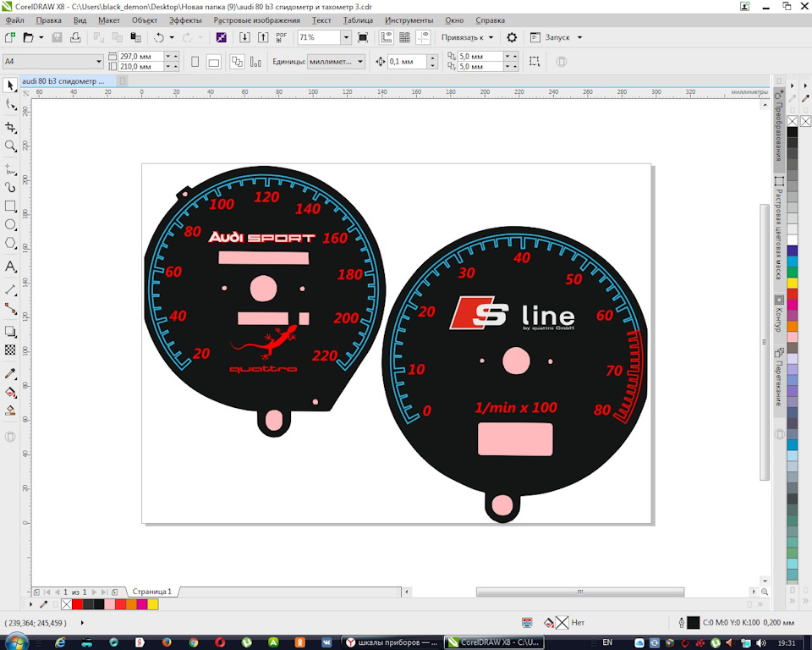The height and width of the screenshot is (650, 812).
Task: Open the Привязать к snap options
Action: point(468,37)
